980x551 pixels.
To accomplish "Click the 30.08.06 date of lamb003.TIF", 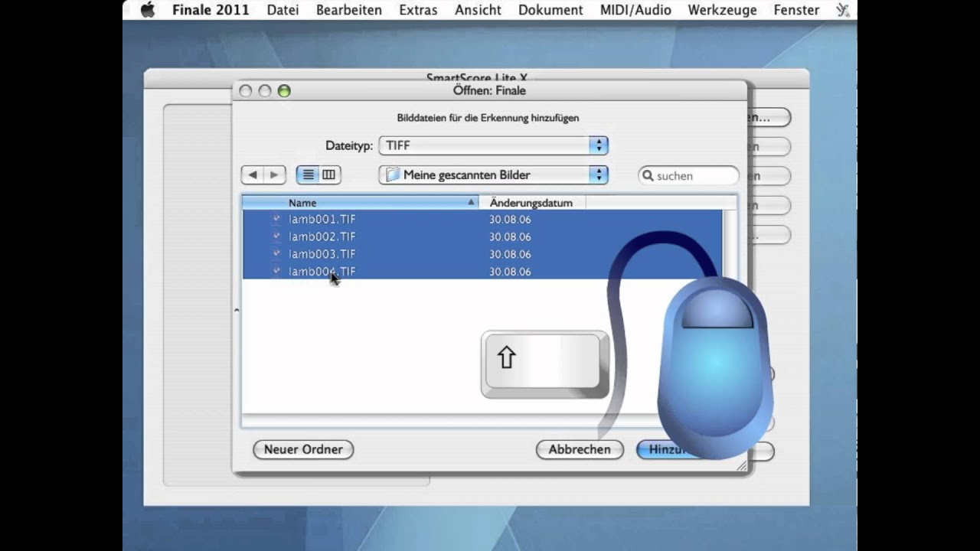I will [510, 254].
